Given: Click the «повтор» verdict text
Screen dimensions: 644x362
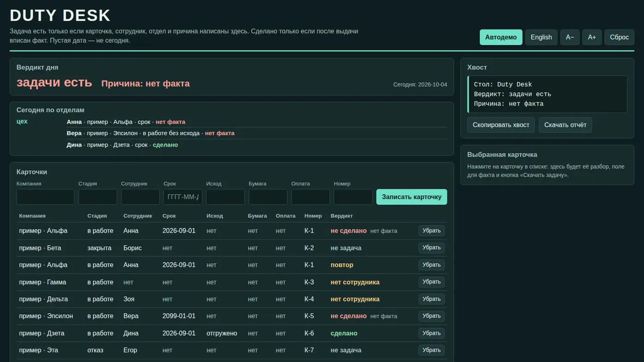Looking at the screenshot, I should pyautogui.click(x=342, y=265).
